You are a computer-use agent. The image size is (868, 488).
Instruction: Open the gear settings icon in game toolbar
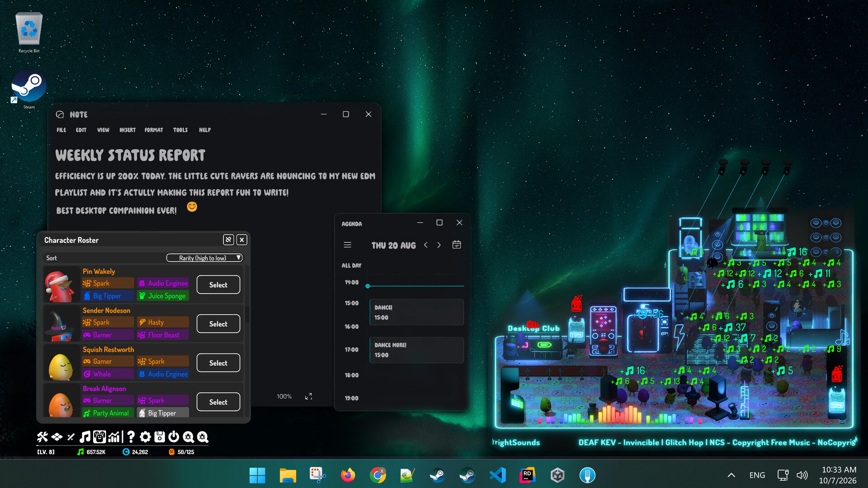[x=145, y=436]
